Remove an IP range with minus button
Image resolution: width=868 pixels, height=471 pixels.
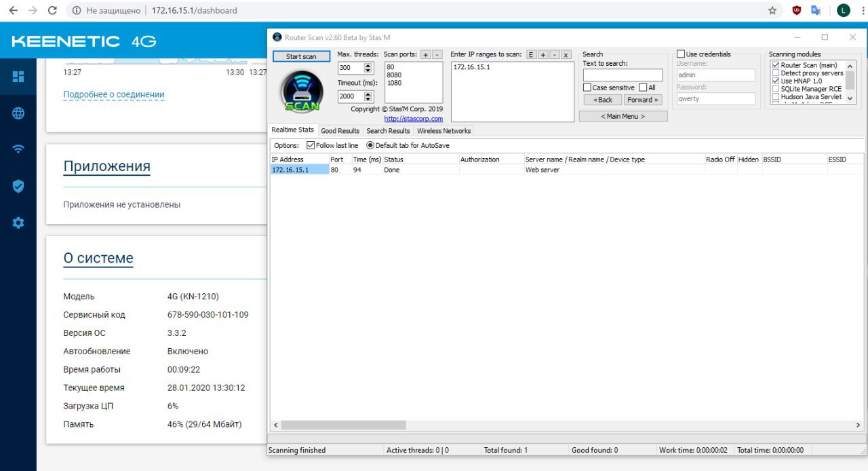coord(555,54)
